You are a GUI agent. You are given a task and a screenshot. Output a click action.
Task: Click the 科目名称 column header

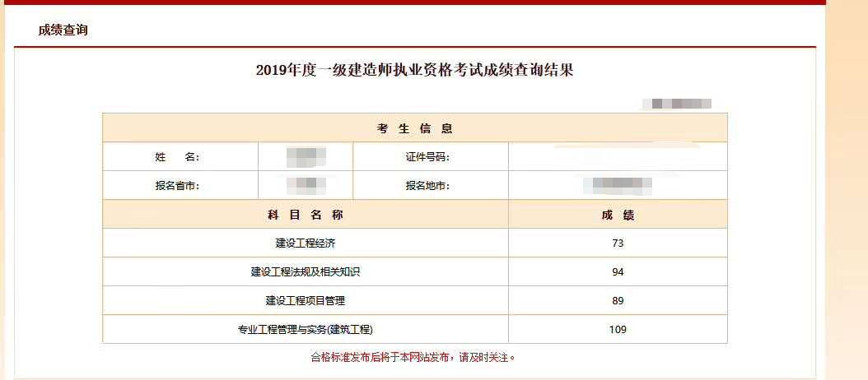click(x=306, y=214)
